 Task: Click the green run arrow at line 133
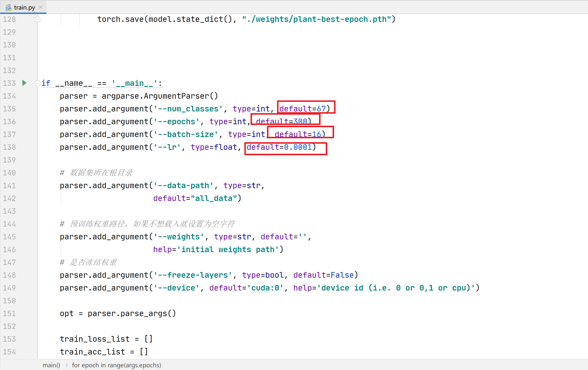[x=24, y=83]
